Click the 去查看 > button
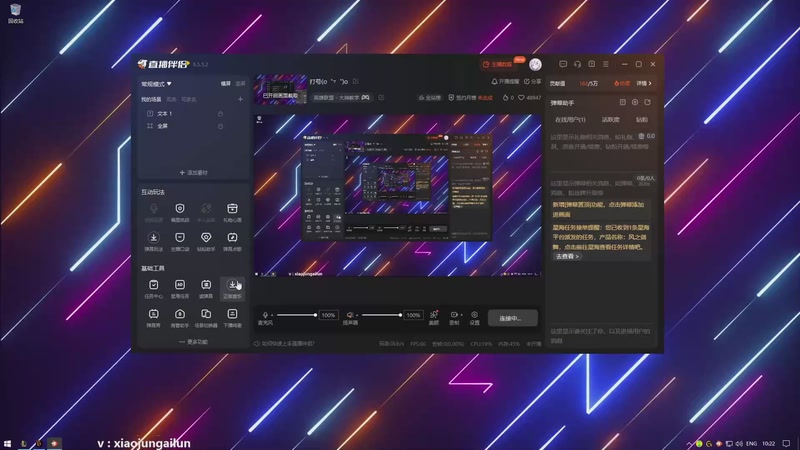The image size is (800, 450). (567, 256)
